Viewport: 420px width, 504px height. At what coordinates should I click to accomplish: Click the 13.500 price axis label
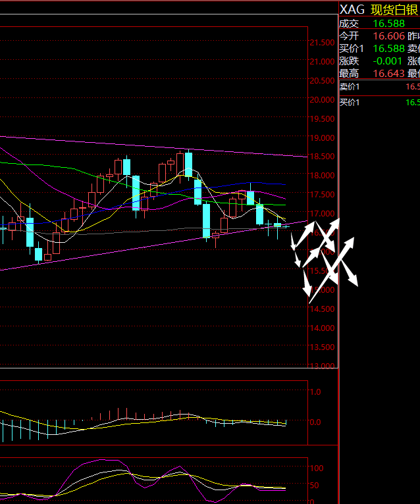tap(322, 347)
